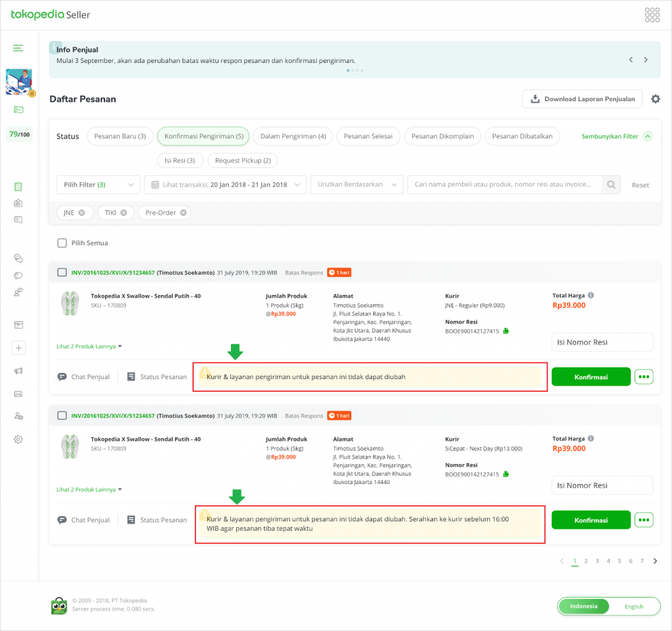
Task: Expand Lihat 2 Produk Lainnya in SiCepat order
Action: tap(89, 489)
